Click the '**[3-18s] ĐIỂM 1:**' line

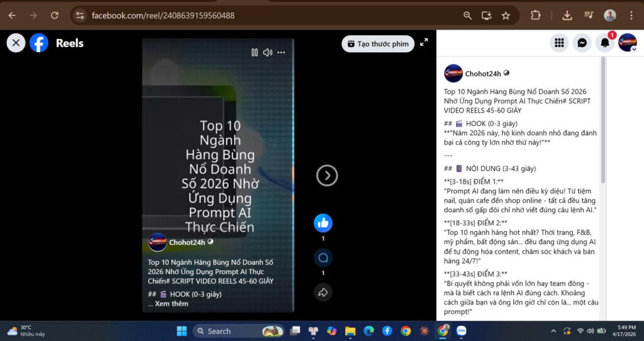pyautogui.click(x=474, y=182)
